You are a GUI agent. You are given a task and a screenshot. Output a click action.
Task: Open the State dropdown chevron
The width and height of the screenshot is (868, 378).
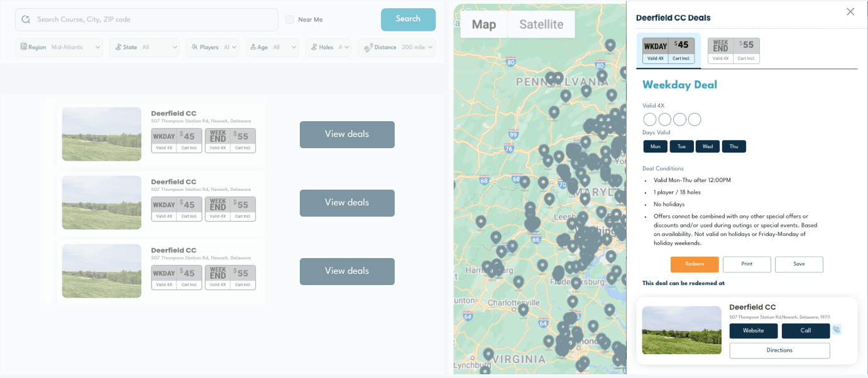tap(174, 47)
